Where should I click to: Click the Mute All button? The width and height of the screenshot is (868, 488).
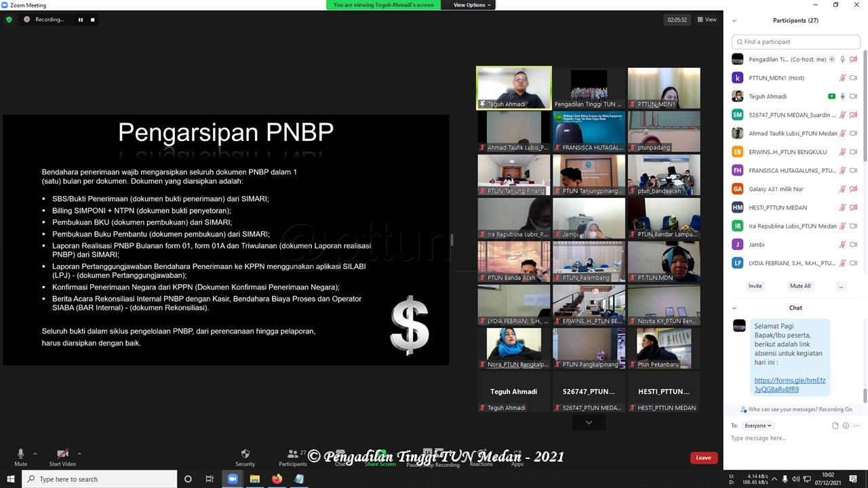click(800, 286)
